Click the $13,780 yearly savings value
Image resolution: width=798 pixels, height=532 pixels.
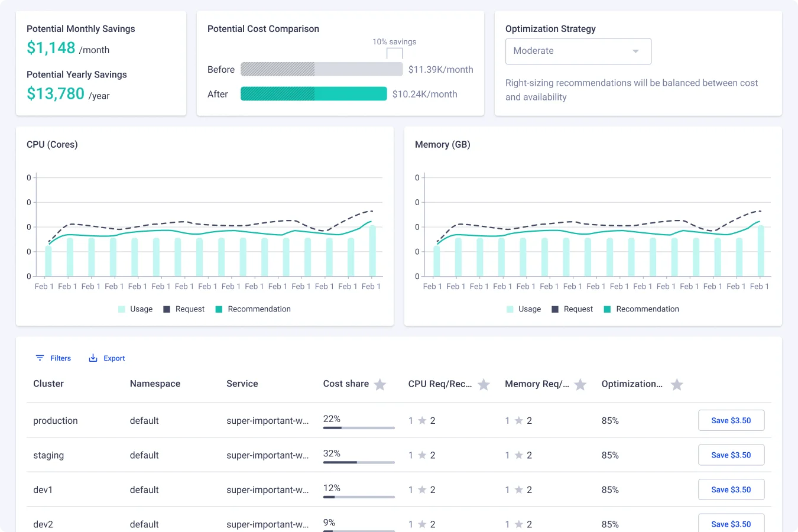pyautogui.click(x=56, y=93)
